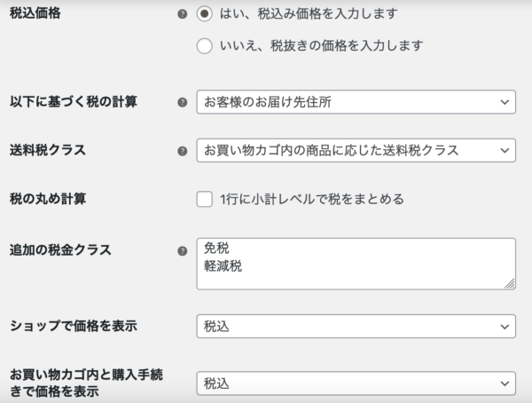Click the 免税 line in the textarea
Viewport: 532px width, 403px height.
tap(216, 248)
